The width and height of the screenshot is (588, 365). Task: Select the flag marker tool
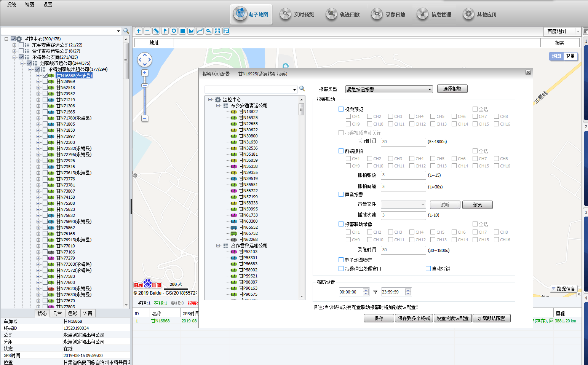165,31
